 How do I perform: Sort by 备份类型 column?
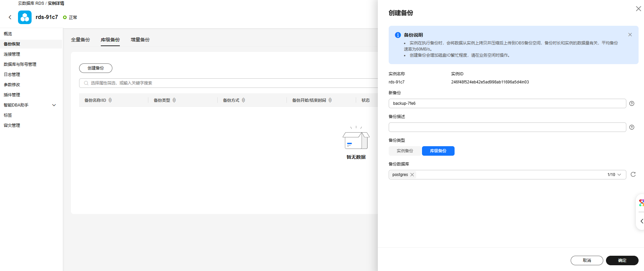click(x=174, y=100)
